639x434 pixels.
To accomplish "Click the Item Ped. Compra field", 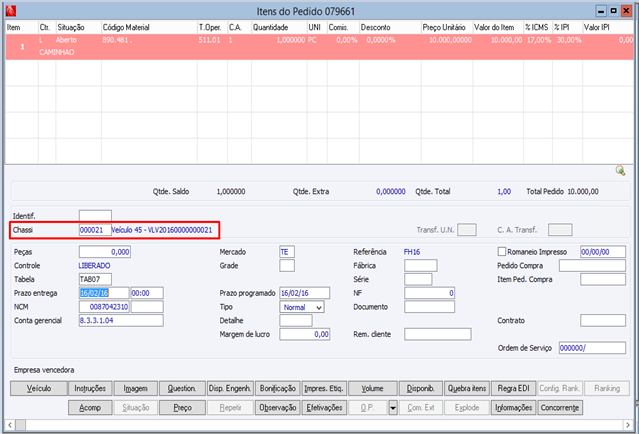I will tap(603, 279).
